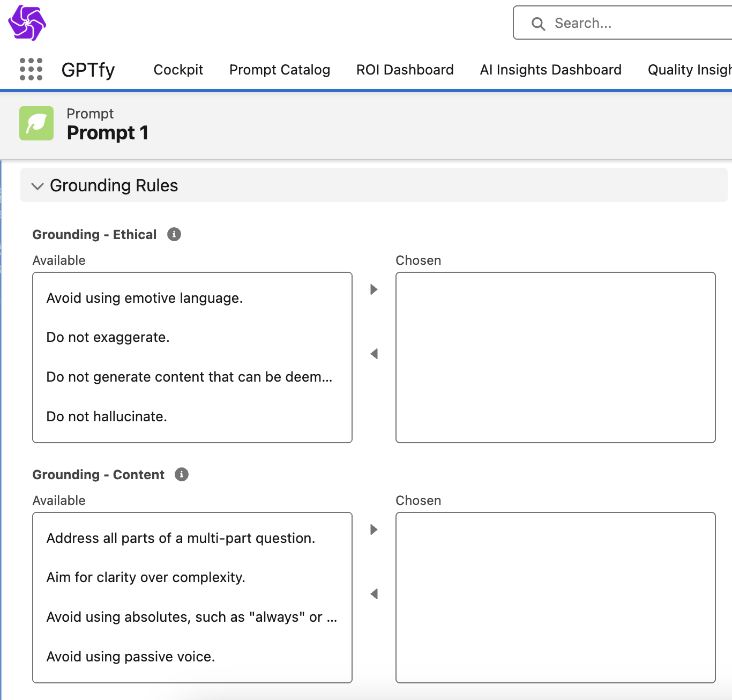Switch to the Prompt Catalog tab
Image resolution: width=732 pixels, height=700 pixels.
coord(280,70)
